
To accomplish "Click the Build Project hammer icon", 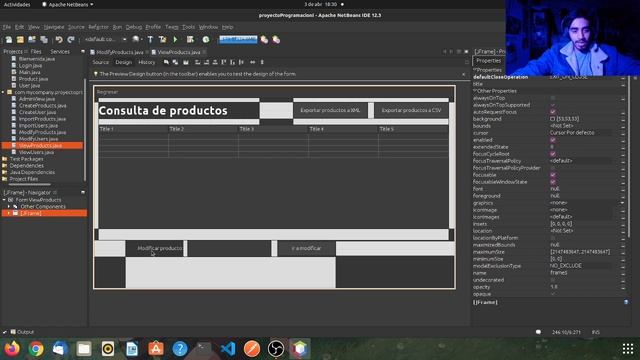I will tap(150, 40).
